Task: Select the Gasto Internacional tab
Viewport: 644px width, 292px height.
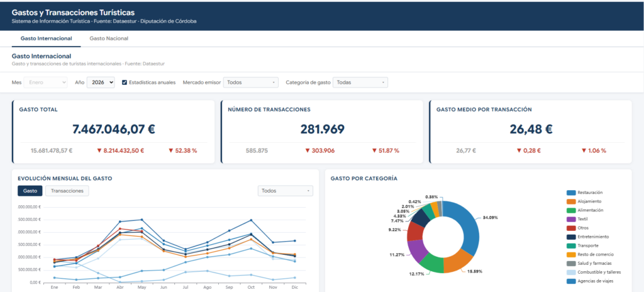Action: tap(47, 38)
